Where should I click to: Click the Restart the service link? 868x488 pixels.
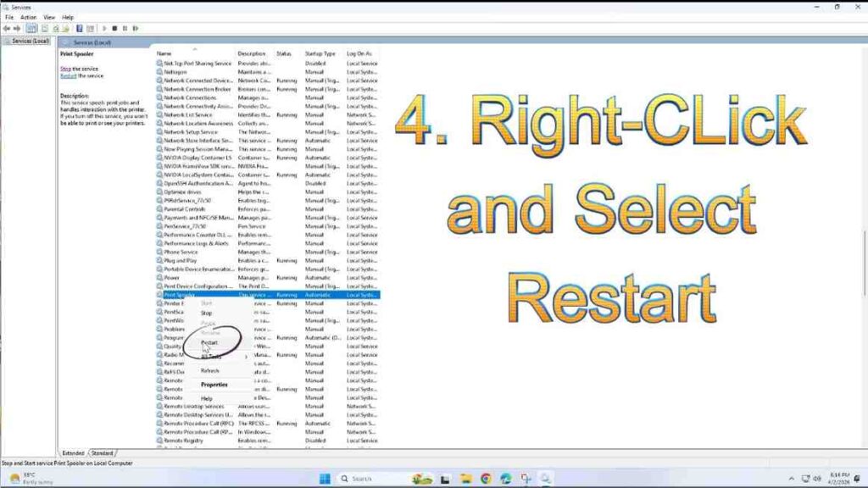pos(69,75)
